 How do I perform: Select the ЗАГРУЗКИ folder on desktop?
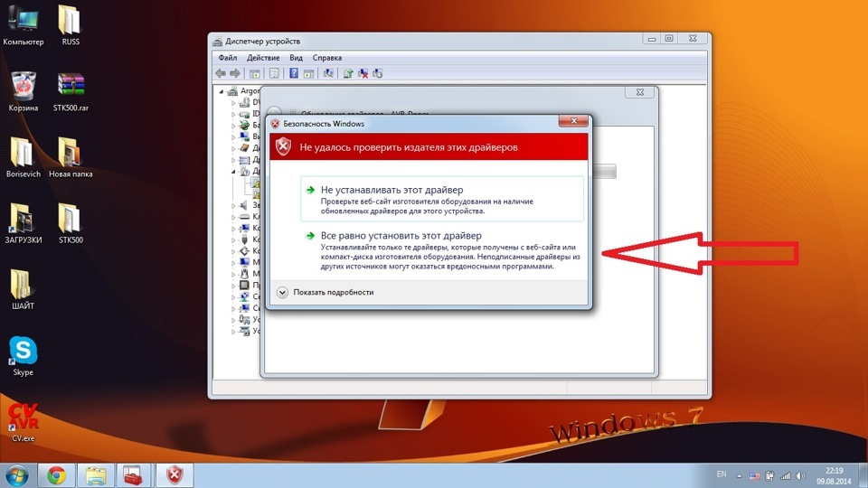(x=24, y=223)
